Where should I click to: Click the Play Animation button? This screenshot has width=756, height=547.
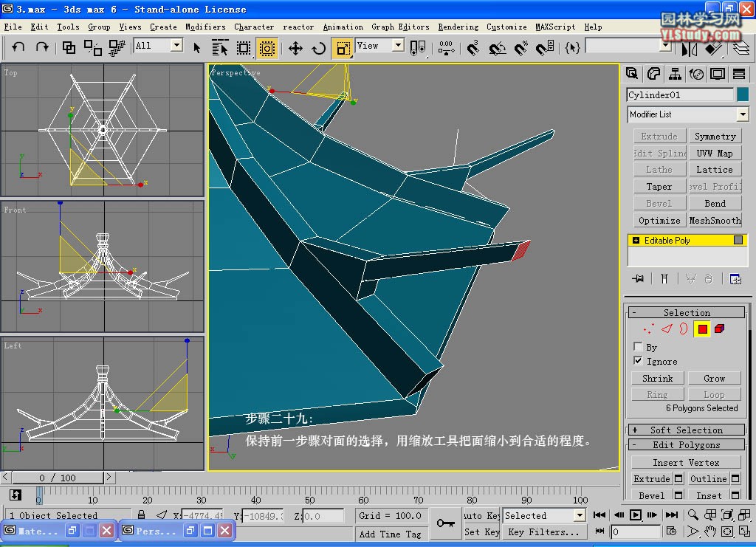[636, 515]
